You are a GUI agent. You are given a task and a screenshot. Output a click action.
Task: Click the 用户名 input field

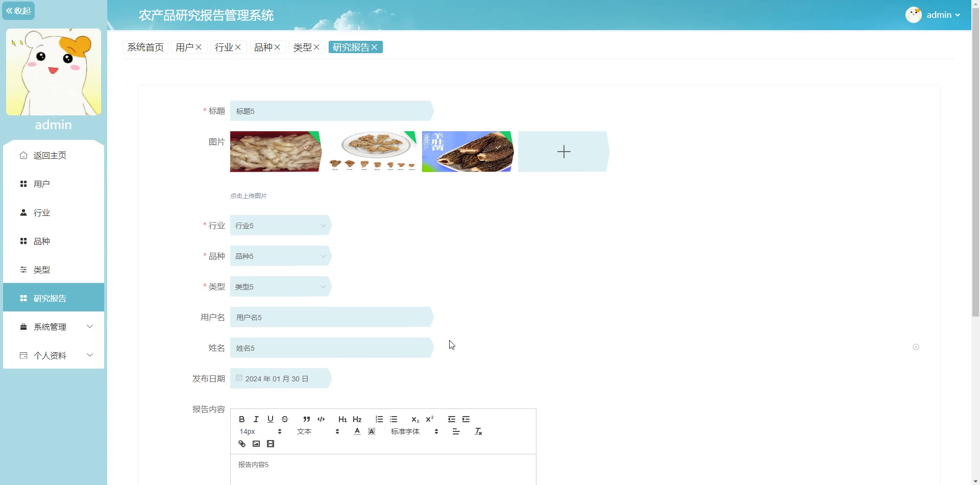[332, 317]
